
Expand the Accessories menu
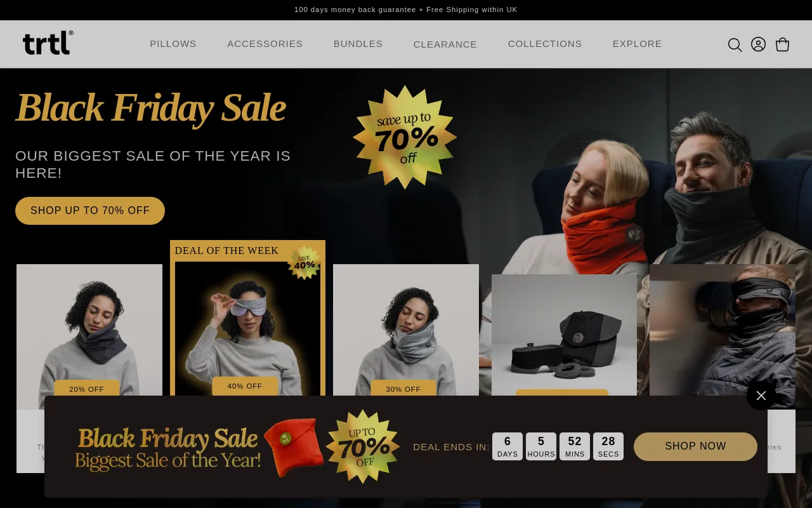[x=265, y=44]
